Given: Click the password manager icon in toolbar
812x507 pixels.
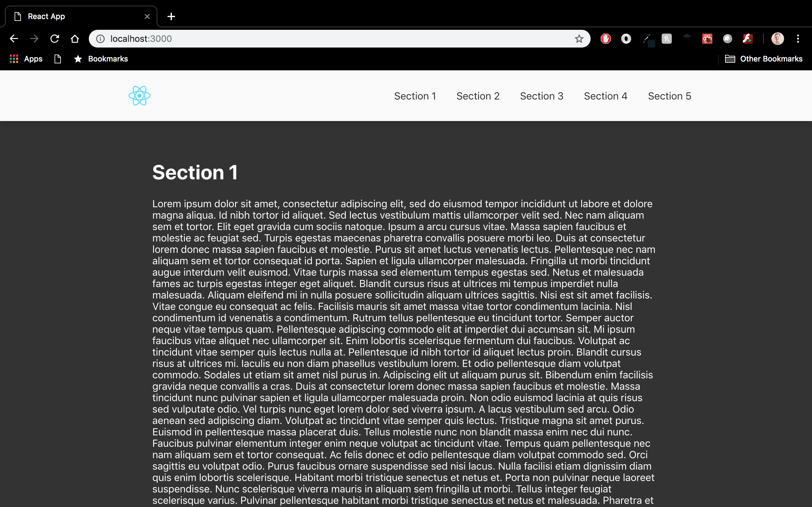Looking at the screenshot, I should pyautogui.click(x=625, y=39).
